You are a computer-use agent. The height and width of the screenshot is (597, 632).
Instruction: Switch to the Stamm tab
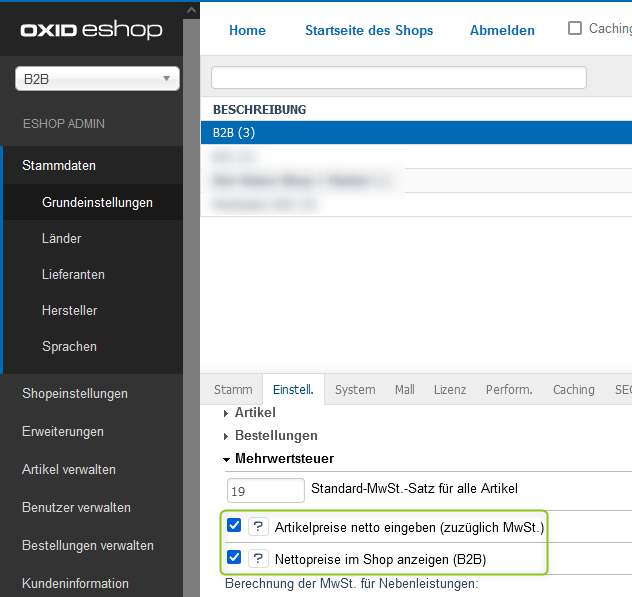click(233, 389)
